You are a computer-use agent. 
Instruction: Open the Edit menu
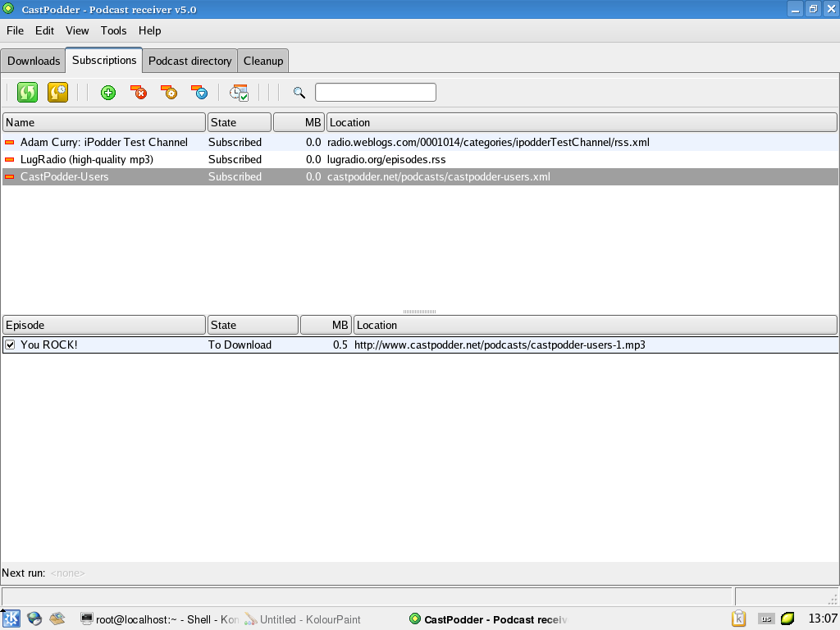[44, 30]
